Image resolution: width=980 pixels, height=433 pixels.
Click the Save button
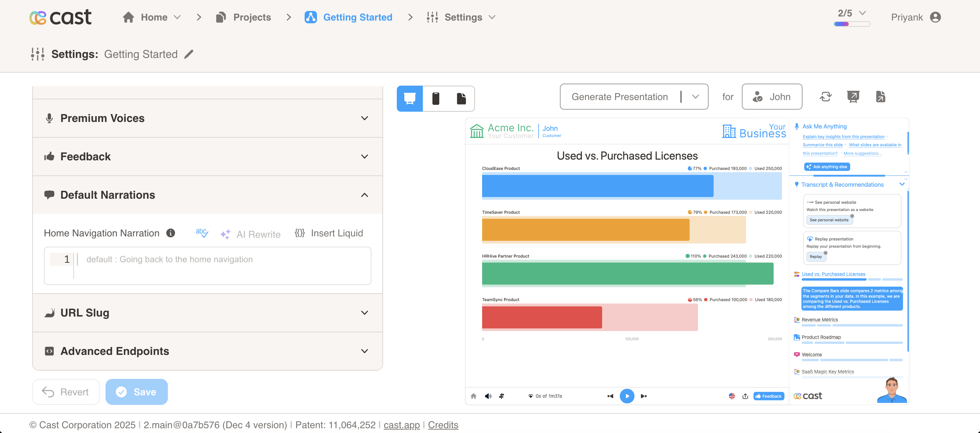coord(137,392)
